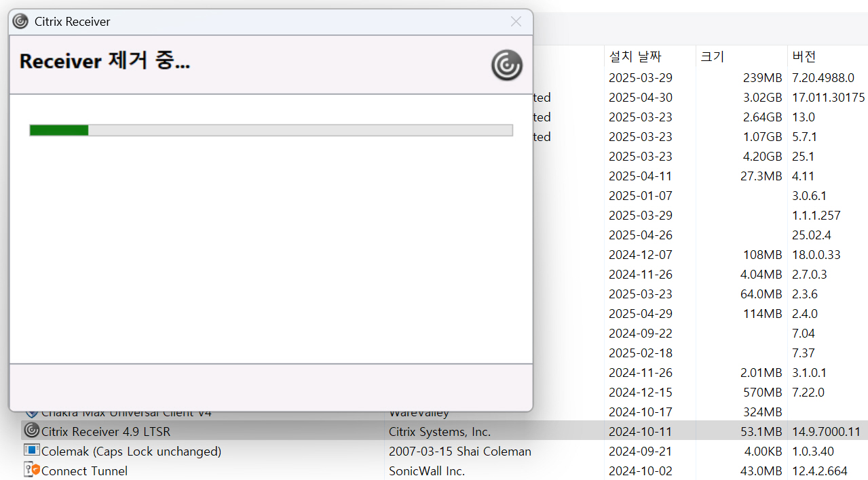Click the version 2.7.0.3 cell

click(809, 274)
